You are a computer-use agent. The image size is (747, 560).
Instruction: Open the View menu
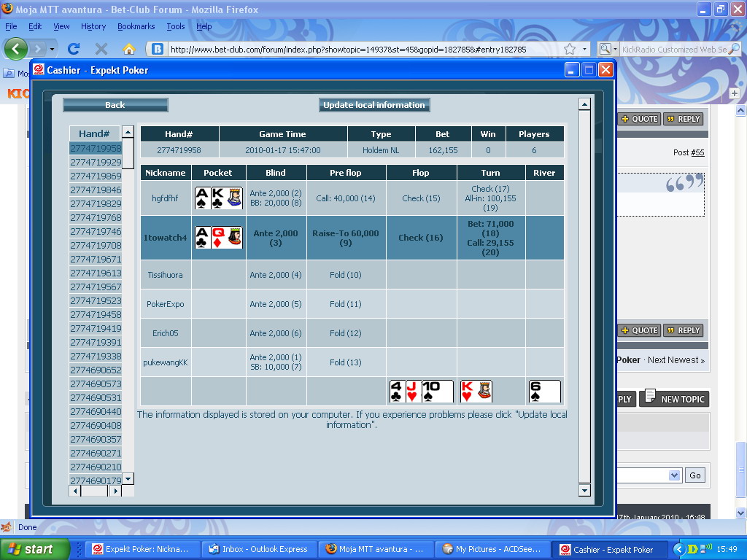[61, 26]
